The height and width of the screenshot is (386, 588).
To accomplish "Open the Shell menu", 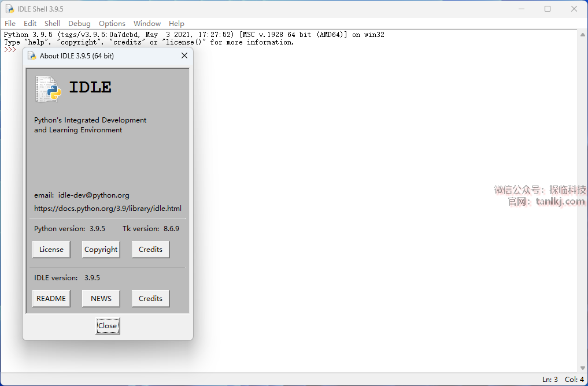I will pyautogui.click(x=52, y=24).
